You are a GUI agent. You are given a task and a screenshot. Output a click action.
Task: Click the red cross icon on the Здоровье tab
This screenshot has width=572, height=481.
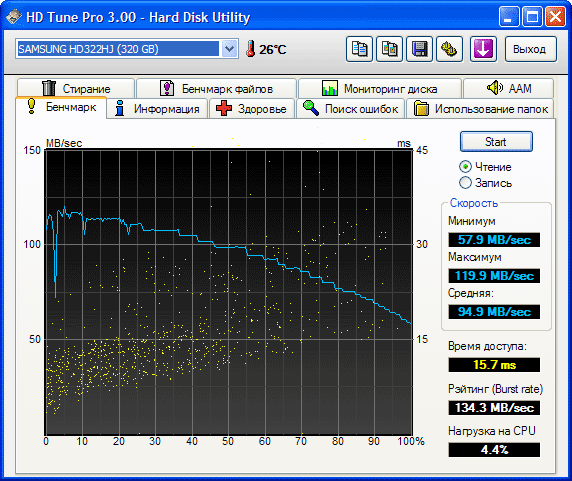tap(224, 108)
